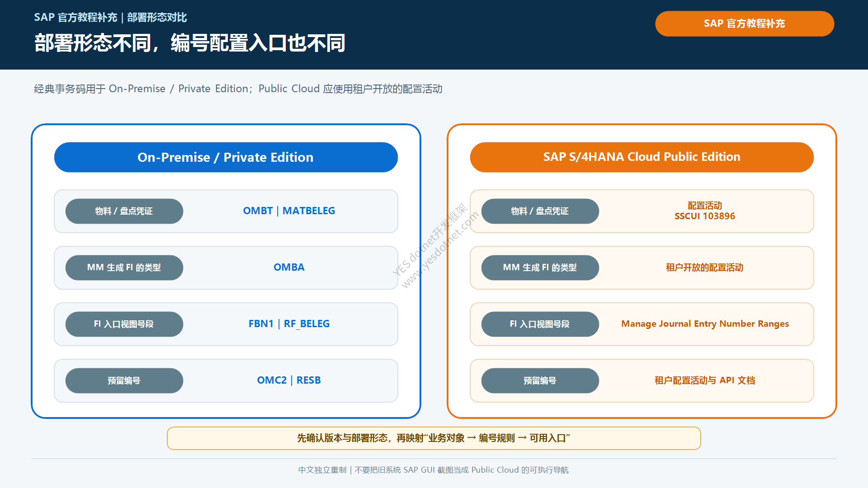This screenshot has width=868, height=488.
Task: Click 'MM 生成 FI 的类型' pill in On-Premise panel
Action: pyautogui.click(x=124, y=267)
